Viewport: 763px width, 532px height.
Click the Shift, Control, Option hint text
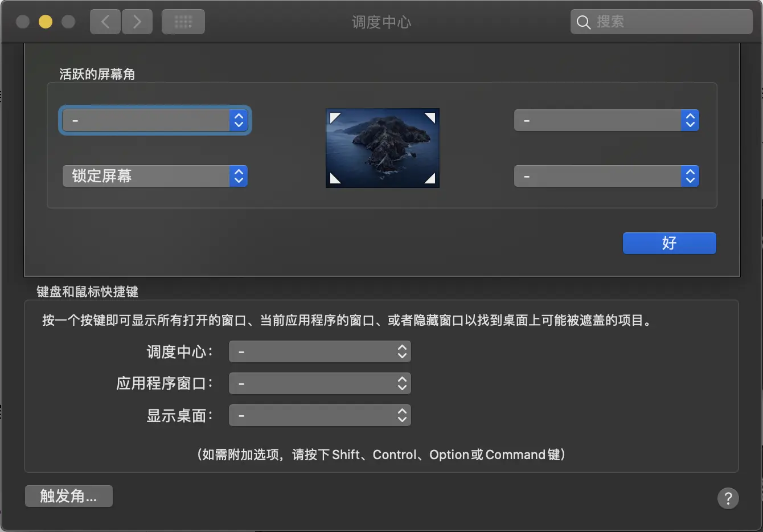click(381, 455)
